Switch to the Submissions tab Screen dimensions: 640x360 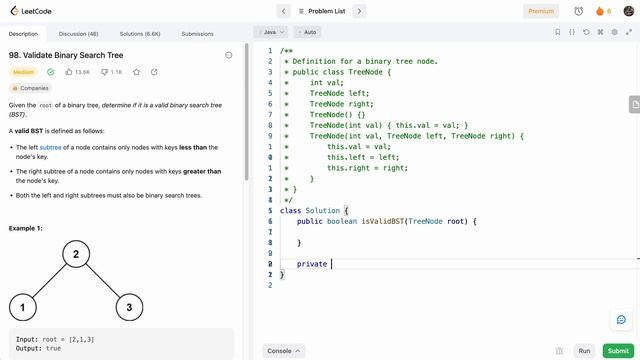198,34
